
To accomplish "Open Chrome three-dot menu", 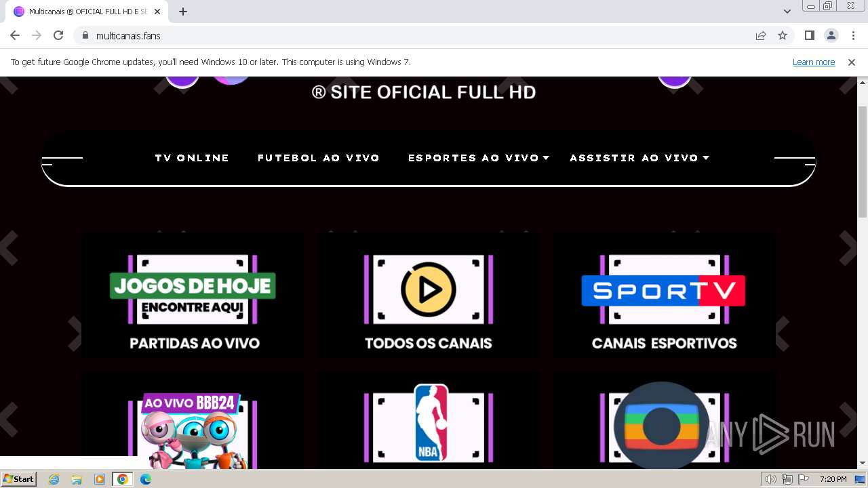I will pos(853,35).
